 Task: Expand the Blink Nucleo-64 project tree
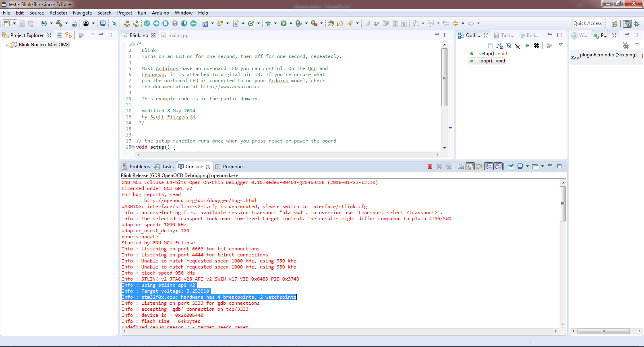[x=6, y=45]
